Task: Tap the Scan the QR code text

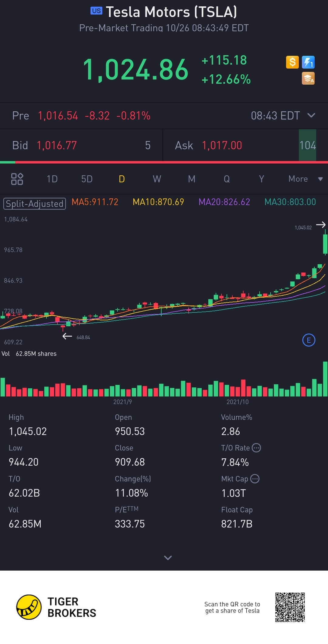Action: click(232, 607)
